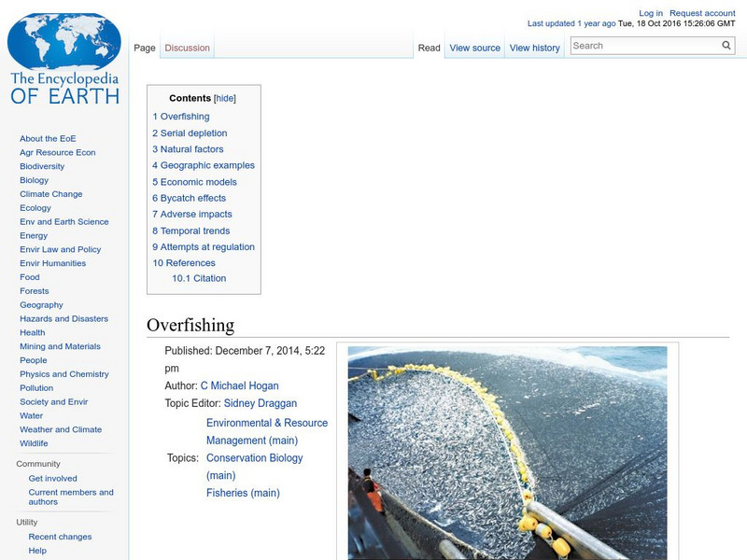Open Food sidebar link

point(30,276)
